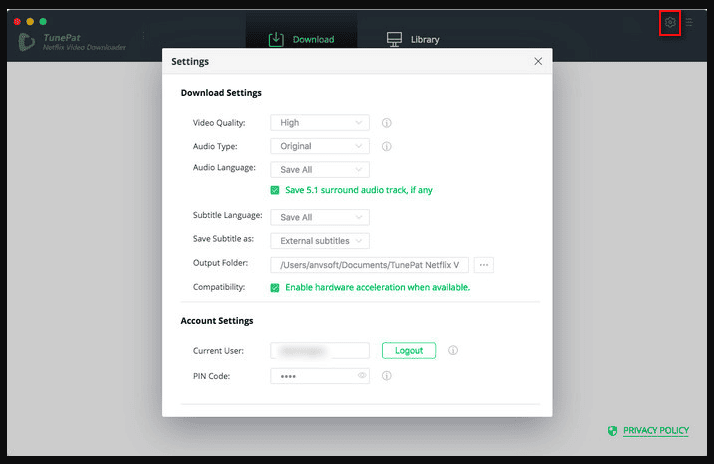Click the vertical dots next to TunePat title
The height and width of the screenshot is (464, 714).
(x=143, y=36)
